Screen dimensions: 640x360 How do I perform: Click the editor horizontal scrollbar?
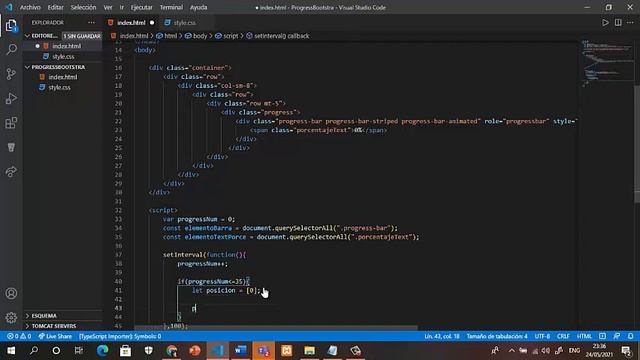click(x=276, y=328)
